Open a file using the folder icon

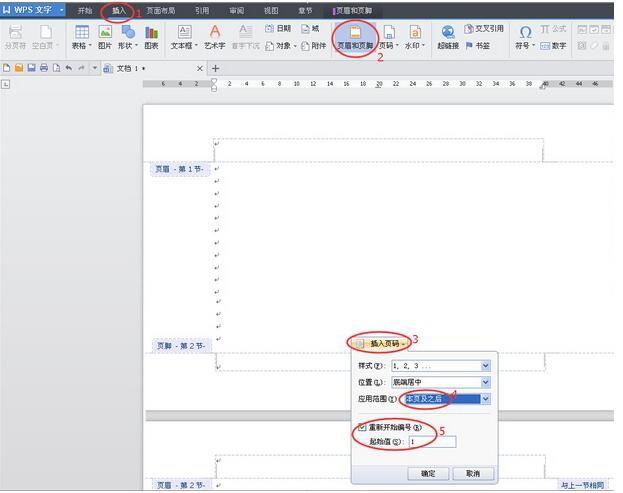19,68
